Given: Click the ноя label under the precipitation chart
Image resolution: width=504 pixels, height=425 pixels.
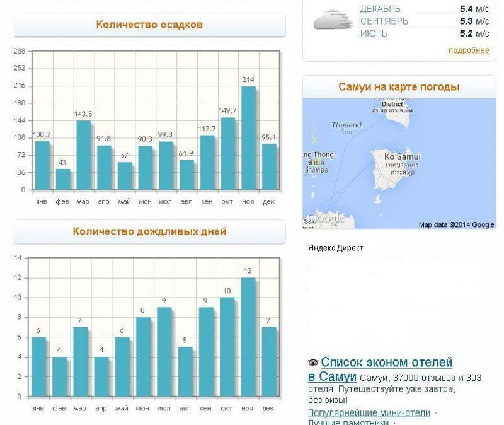Looking at the screenshot, I should coord(248,202).
